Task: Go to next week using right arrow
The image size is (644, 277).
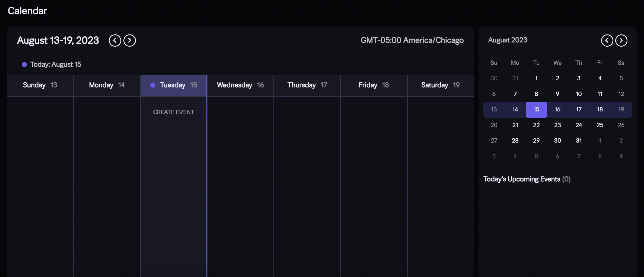Action: click(130, 41)
